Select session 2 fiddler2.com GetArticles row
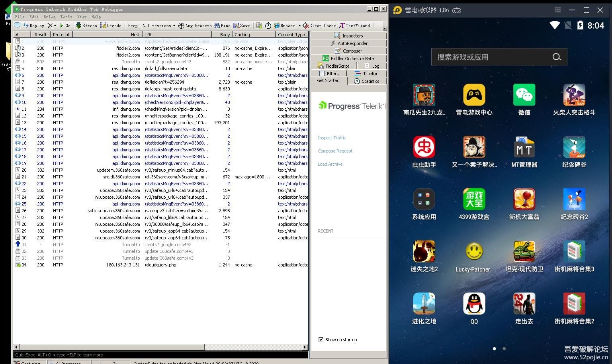 [x=160, y=48]
